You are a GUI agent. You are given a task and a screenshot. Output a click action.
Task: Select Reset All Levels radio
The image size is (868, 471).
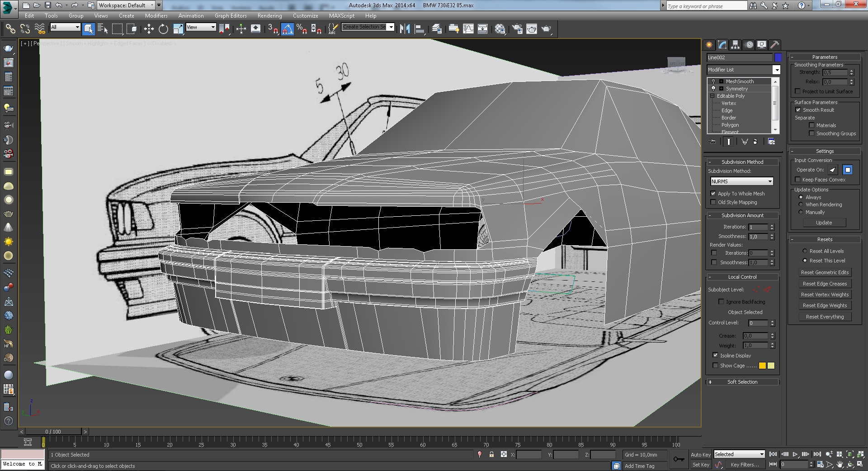[x=805, y=251]
